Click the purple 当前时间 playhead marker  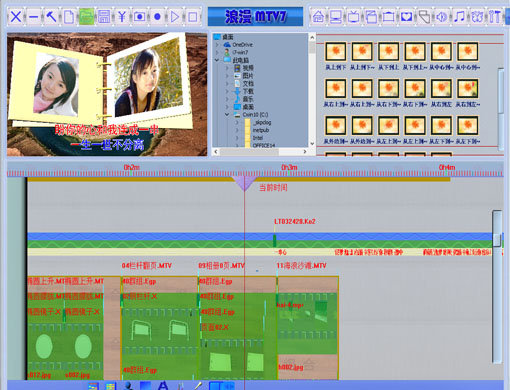click(x=244, y=184)
